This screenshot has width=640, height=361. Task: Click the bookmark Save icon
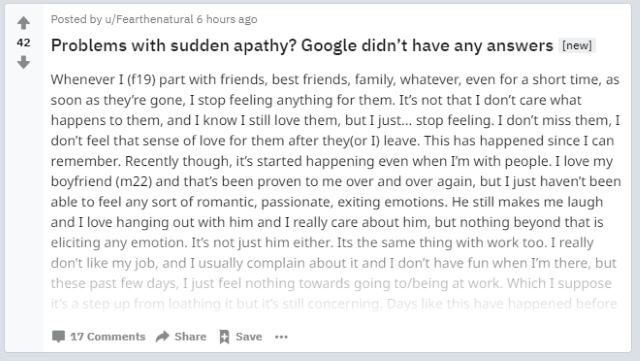pos(224,336)
